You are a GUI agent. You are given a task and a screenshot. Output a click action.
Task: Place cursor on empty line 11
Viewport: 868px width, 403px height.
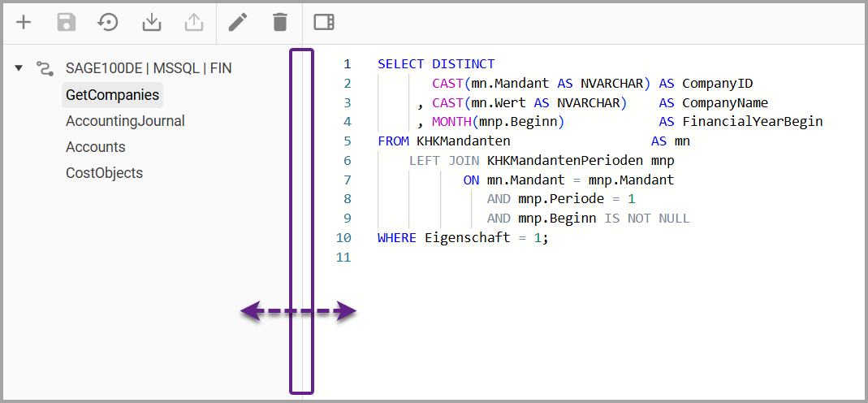click(487, 258)
